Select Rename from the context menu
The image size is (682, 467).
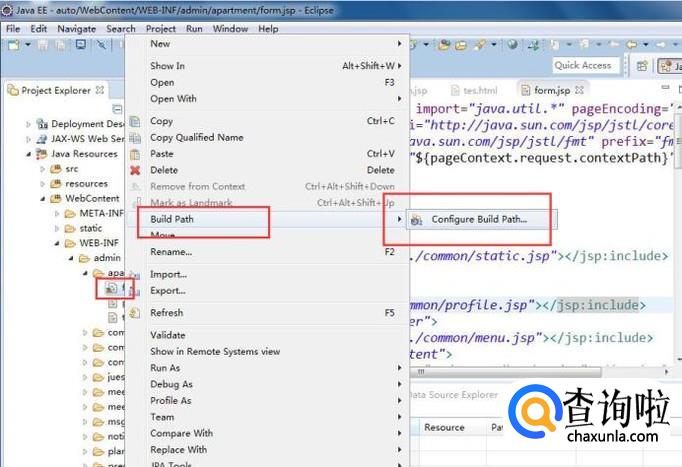coord(170,252)
